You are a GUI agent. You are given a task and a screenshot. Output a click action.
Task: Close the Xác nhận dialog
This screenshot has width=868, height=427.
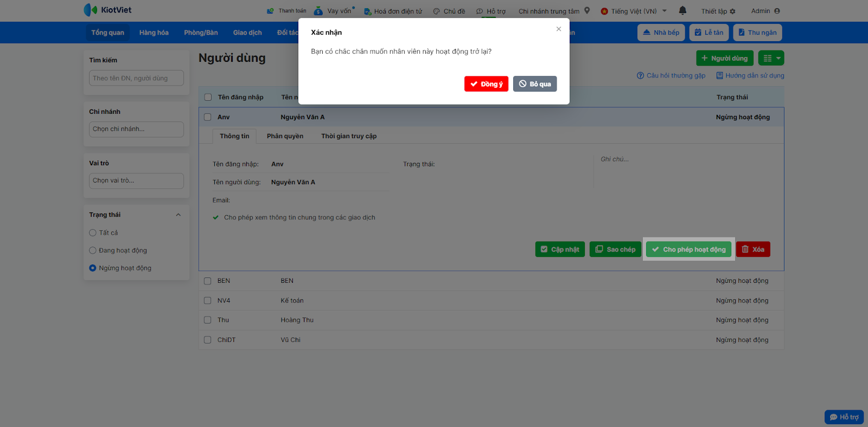(559, 29)
